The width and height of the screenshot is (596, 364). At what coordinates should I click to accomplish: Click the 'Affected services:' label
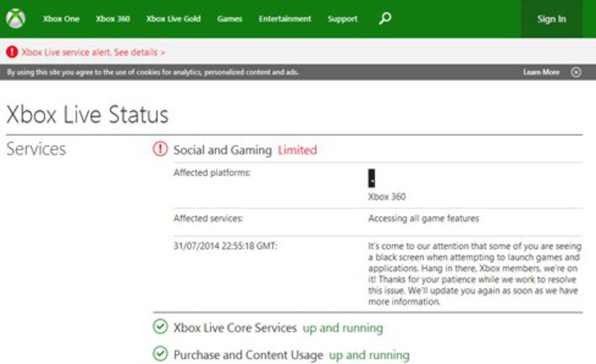click(209, 219)
